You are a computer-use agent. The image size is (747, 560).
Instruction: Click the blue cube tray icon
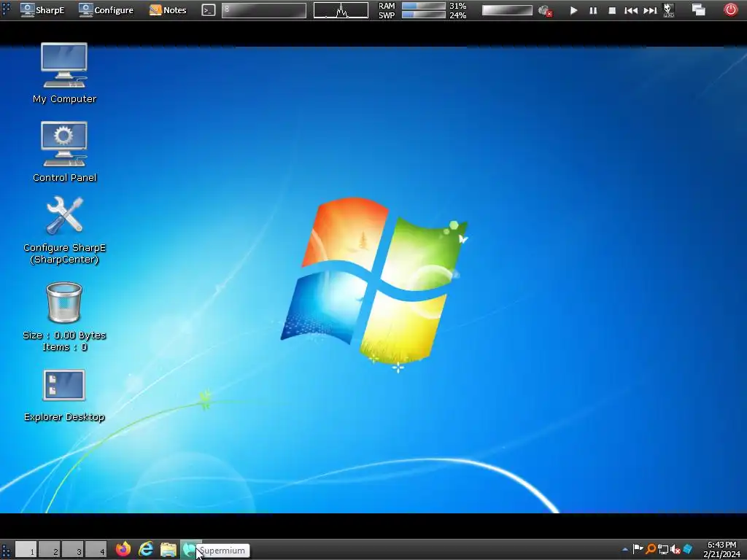click(687, 550)
